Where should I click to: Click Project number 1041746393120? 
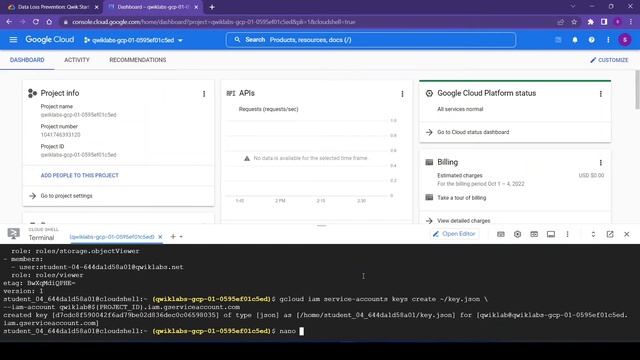[60, 135]
